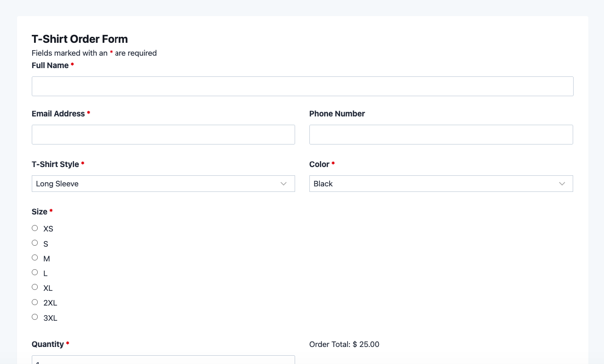Click the "Full Name" field label

(50, 65)
